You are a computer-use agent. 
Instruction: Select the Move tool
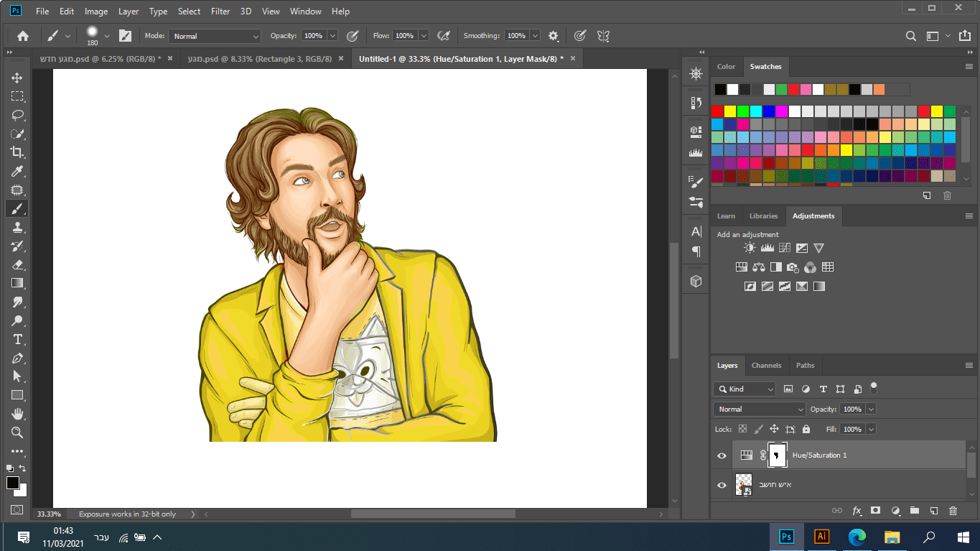click(x=17, y=78)
